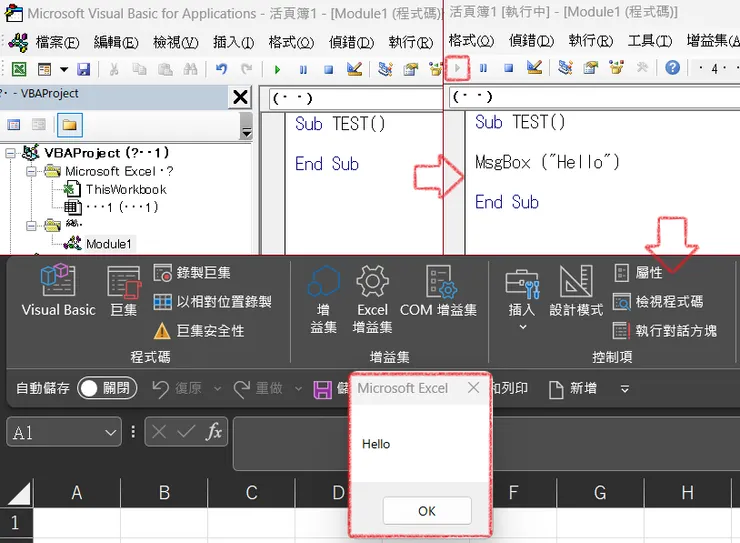Click the Reset stop button in left VBA toolbar
This screenshot has height=543, width=740.
328,70
